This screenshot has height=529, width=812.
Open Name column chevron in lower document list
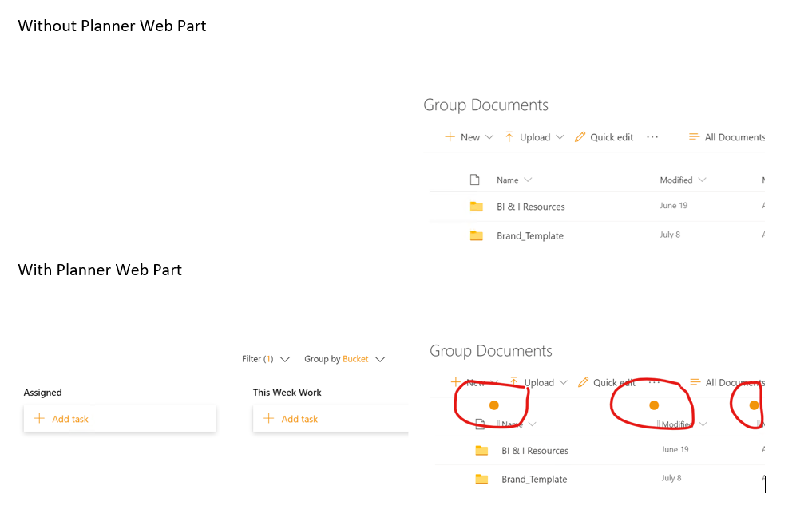[533, 424]
